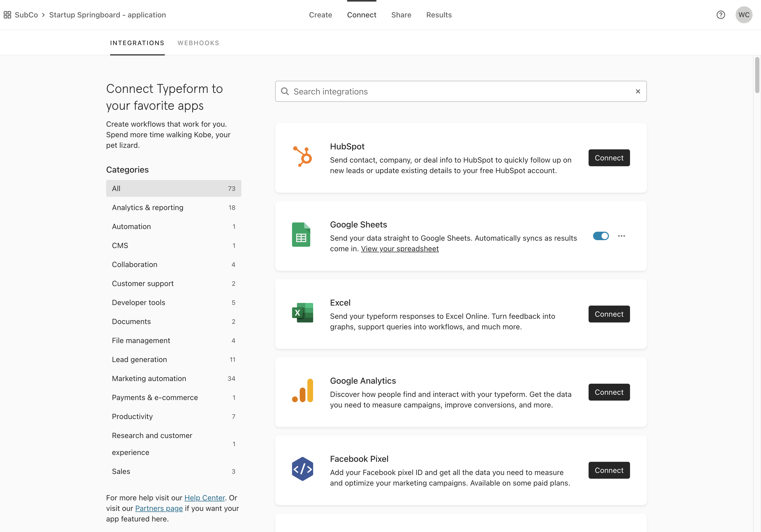Click the Google Analytics logo icon

302,391
